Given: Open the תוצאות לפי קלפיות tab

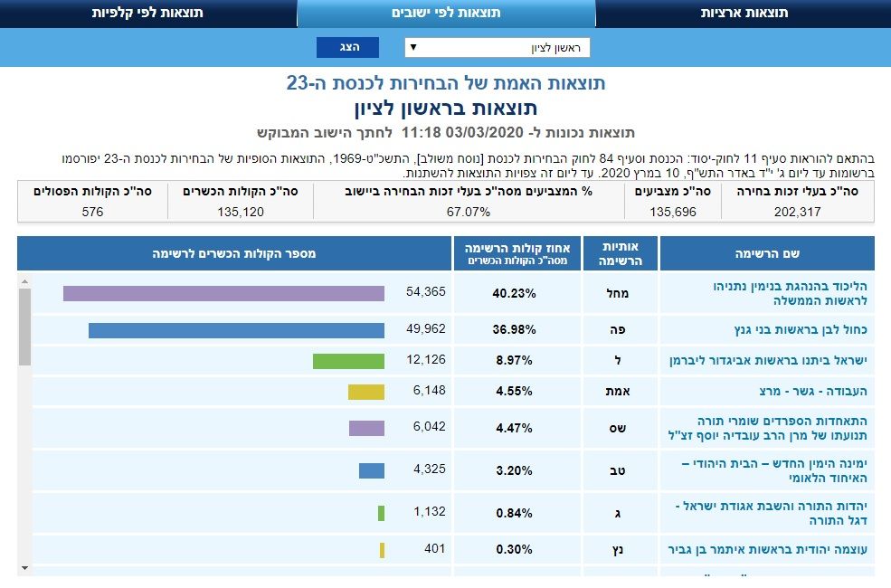Looking at the screenshot, I should [147, 14].
